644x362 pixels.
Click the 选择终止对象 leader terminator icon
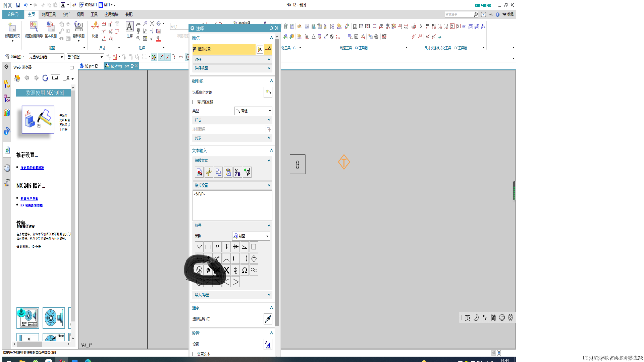(x=268, y=92)
